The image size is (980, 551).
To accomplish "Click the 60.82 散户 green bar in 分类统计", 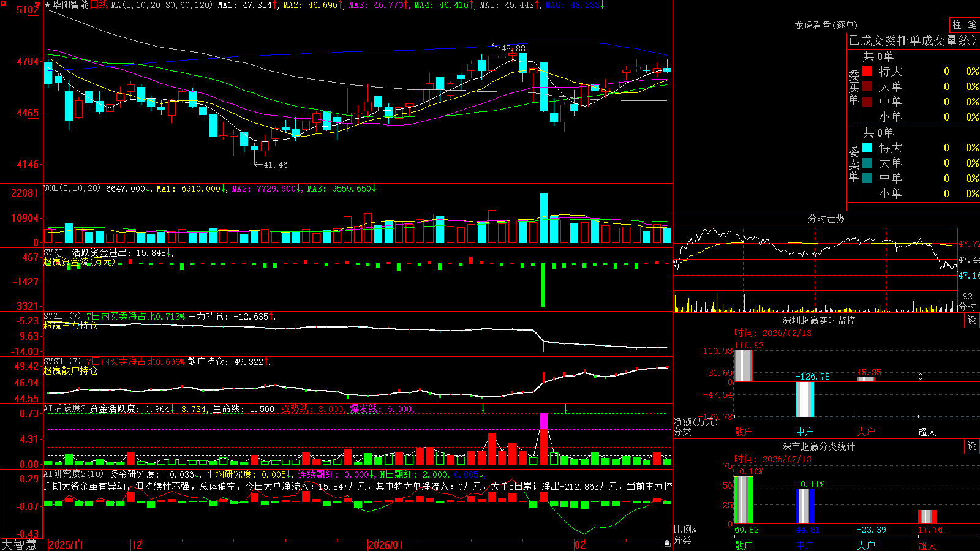I will (x=744, y=500).
